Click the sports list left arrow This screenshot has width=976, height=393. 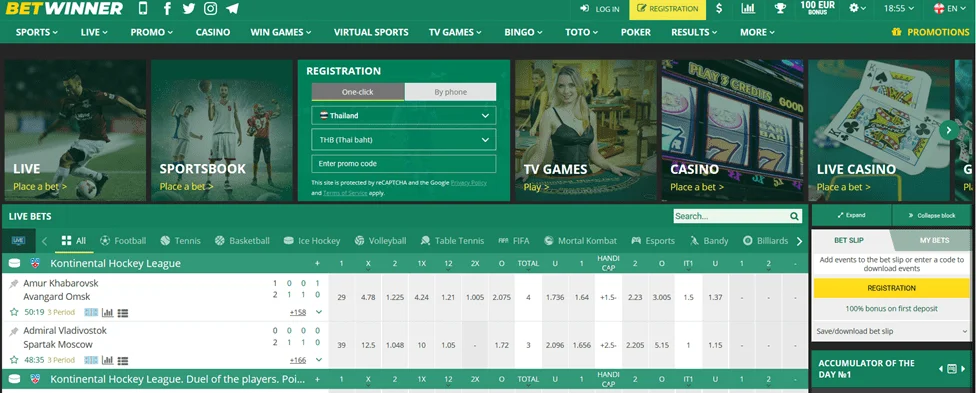45,241
